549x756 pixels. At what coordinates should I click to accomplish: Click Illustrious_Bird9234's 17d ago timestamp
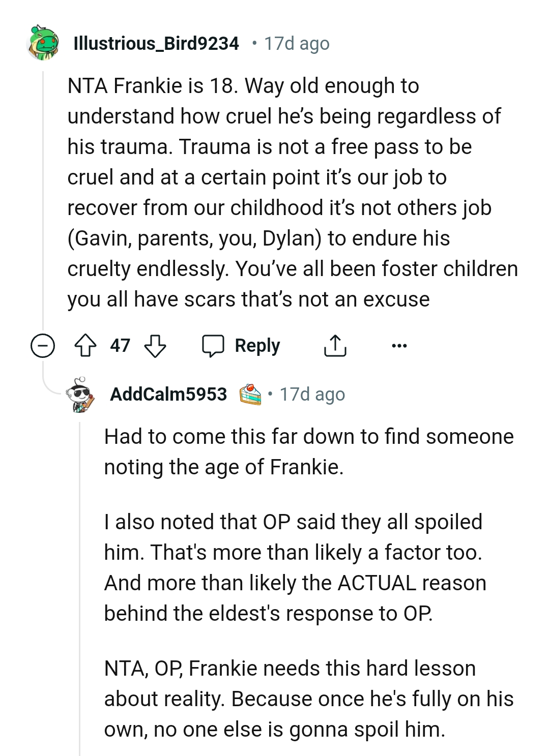tap(296, 44)
